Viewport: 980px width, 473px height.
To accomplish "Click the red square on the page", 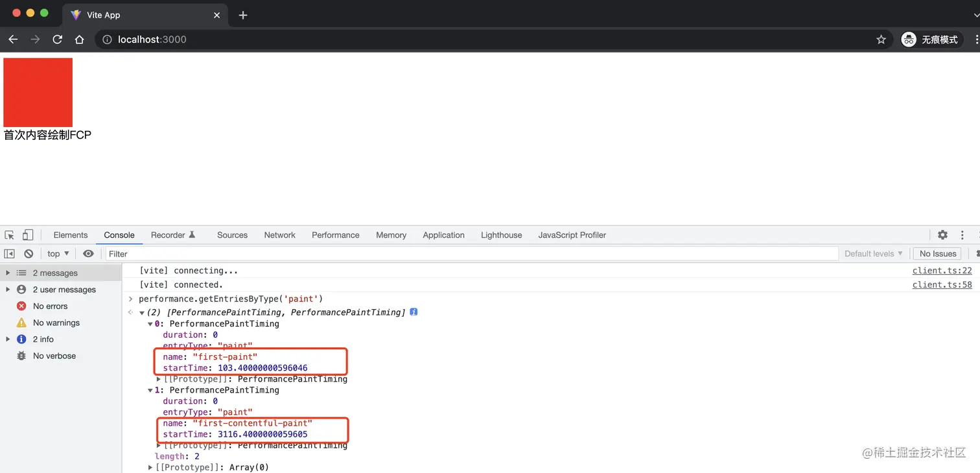I will pyautogui.click(x=38, y=93).
